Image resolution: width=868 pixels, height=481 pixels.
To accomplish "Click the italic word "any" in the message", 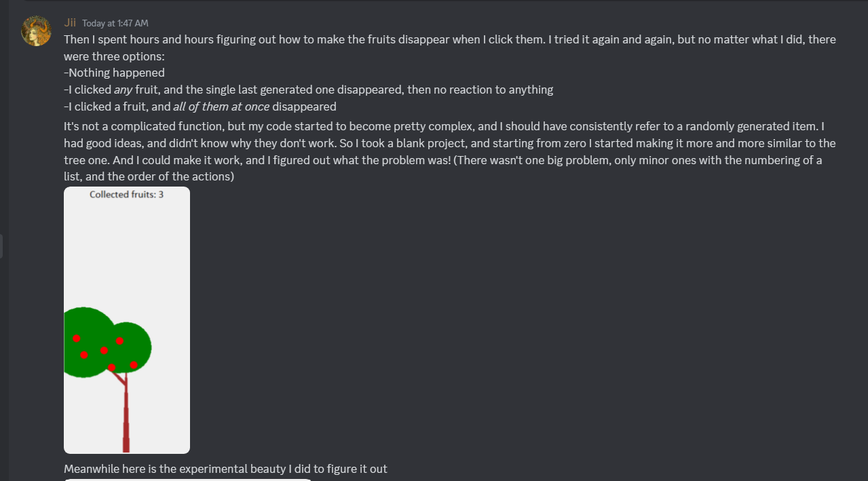I will click(123, 90).
